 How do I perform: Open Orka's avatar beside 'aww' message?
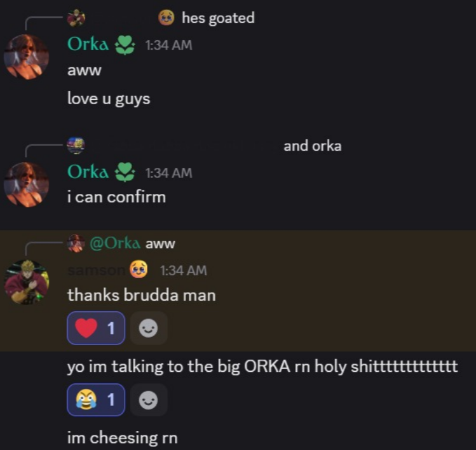point(27,57)
